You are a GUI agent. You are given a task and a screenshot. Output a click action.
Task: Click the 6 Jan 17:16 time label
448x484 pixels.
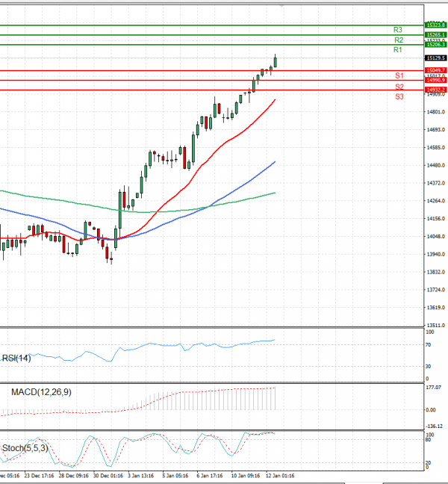(210, 476)
